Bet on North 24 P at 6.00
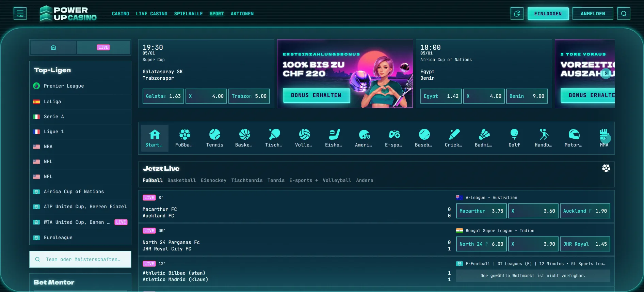This screenshot has width=644, height=292. pyautogui.click(x=481, y=244)
